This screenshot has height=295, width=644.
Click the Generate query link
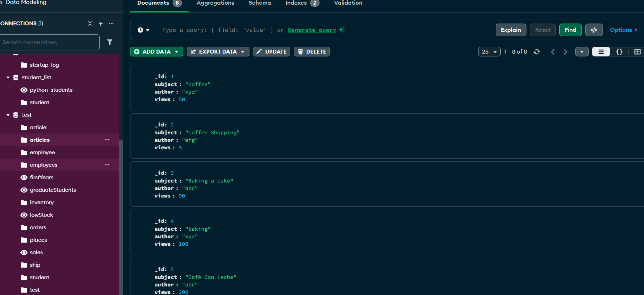(x=312, y=30)
